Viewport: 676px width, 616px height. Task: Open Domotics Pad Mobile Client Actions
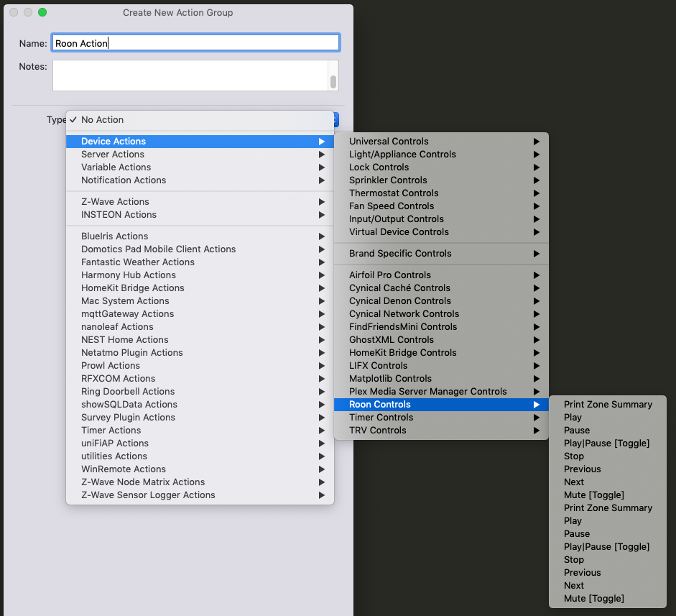[200, 249]
